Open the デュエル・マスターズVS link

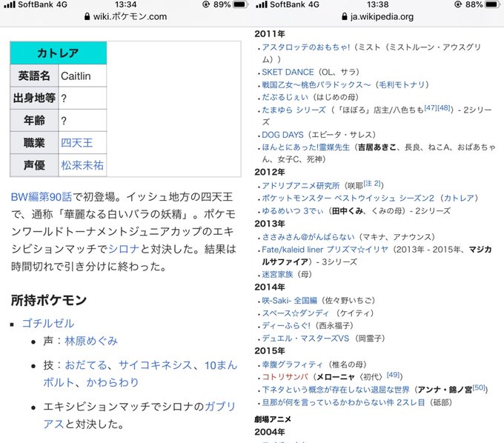coord(305,339)
